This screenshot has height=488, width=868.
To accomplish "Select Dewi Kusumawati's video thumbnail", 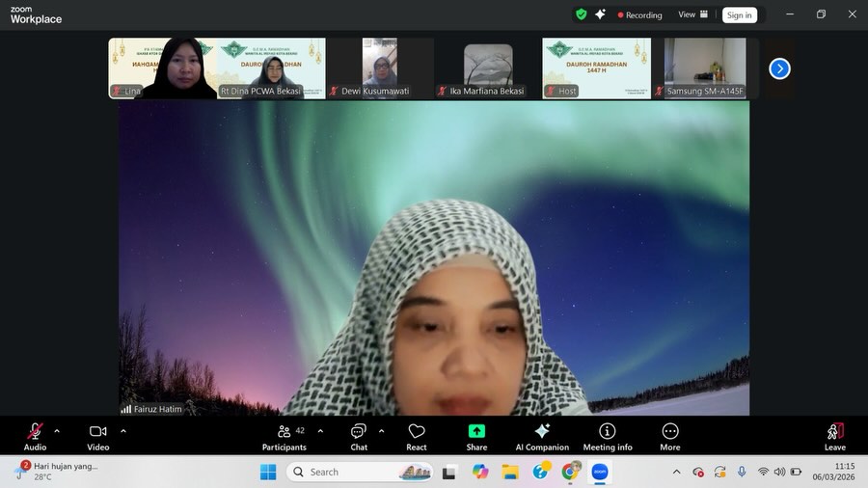I will pos(380,68).
